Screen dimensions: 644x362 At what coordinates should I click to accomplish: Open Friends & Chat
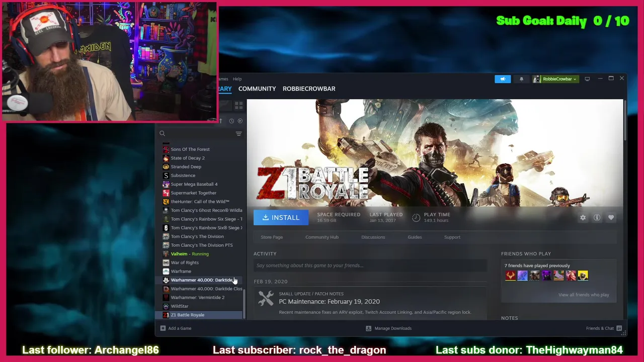pos(604,328)
